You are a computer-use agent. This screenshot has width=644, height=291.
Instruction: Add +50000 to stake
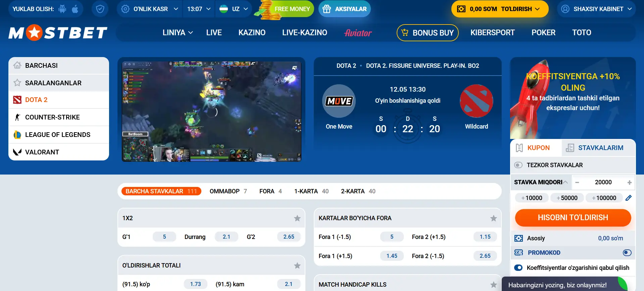click(567, 198)
